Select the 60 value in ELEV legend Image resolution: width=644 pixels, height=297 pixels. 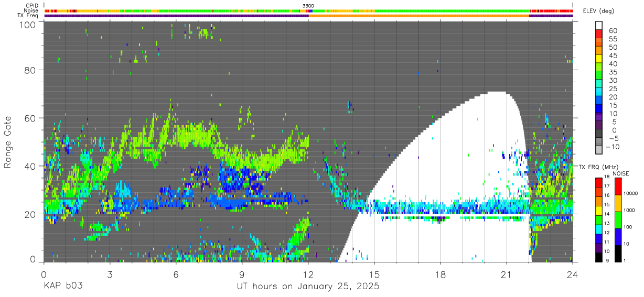click(613, 31)
